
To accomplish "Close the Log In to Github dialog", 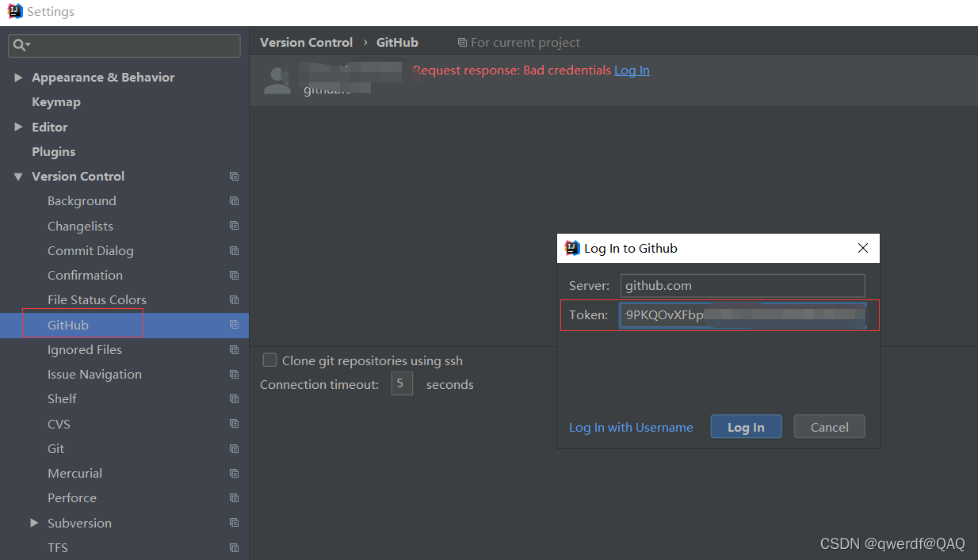I will 863,249.
